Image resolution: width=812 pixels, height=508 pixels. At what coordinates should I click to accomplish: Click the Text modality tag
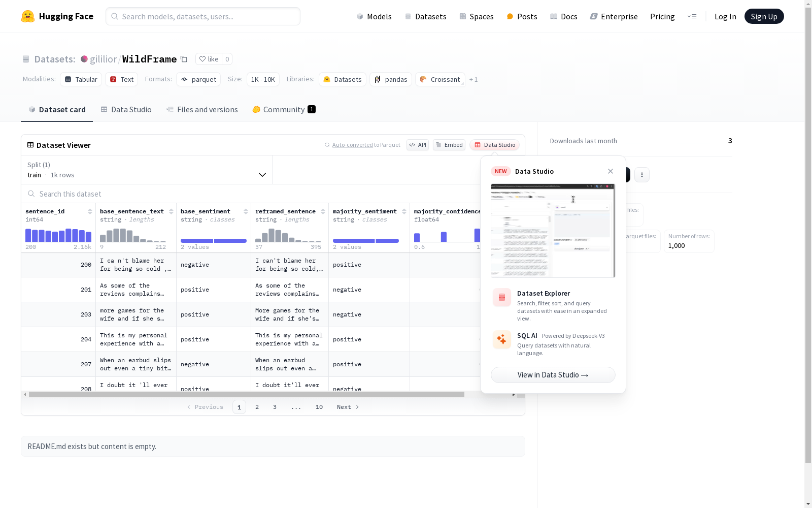pyautogui.click(x=122, y=79)
